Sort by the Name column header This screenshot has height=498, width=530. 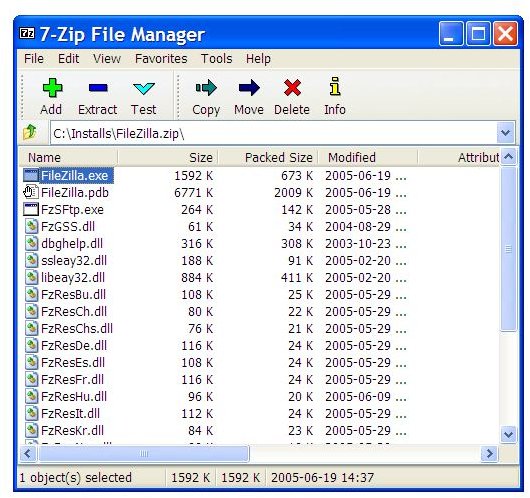68,157
